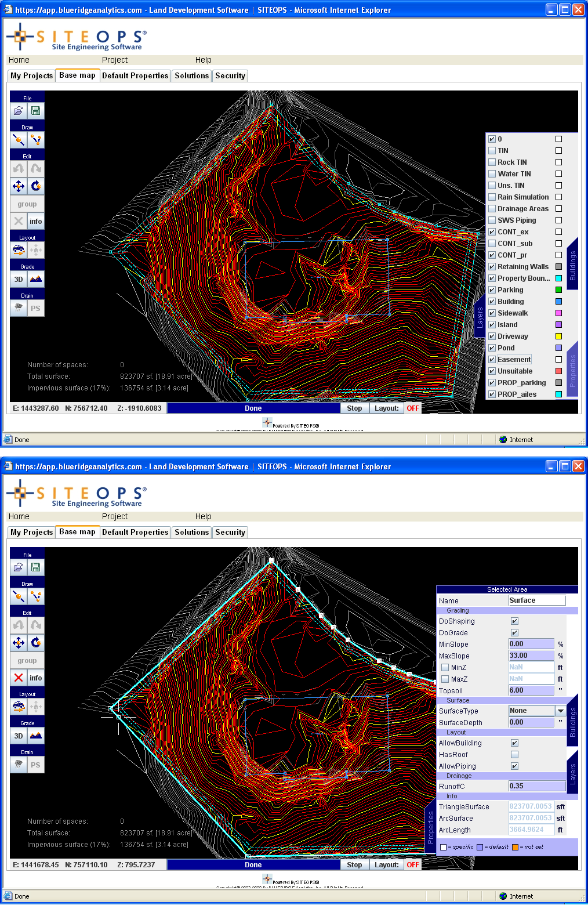Select move tool in top window

coord(19,186)
